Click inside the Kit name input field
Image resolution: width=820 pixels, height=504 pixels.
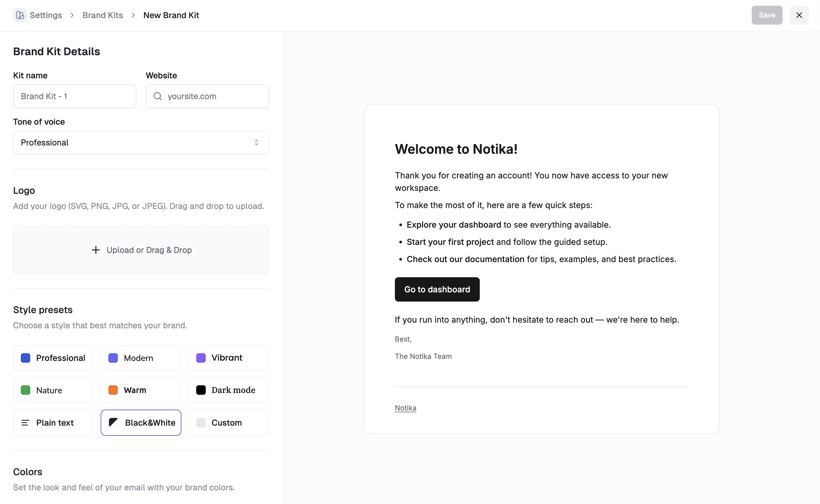click(x=74, y=96)
